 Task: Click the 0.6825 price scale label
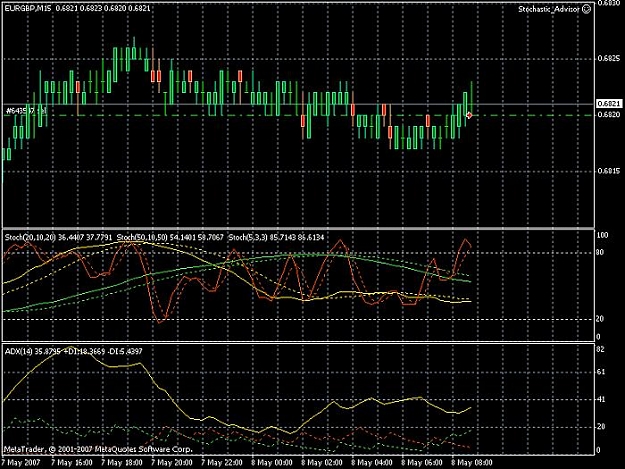click(x=609, y=59)
